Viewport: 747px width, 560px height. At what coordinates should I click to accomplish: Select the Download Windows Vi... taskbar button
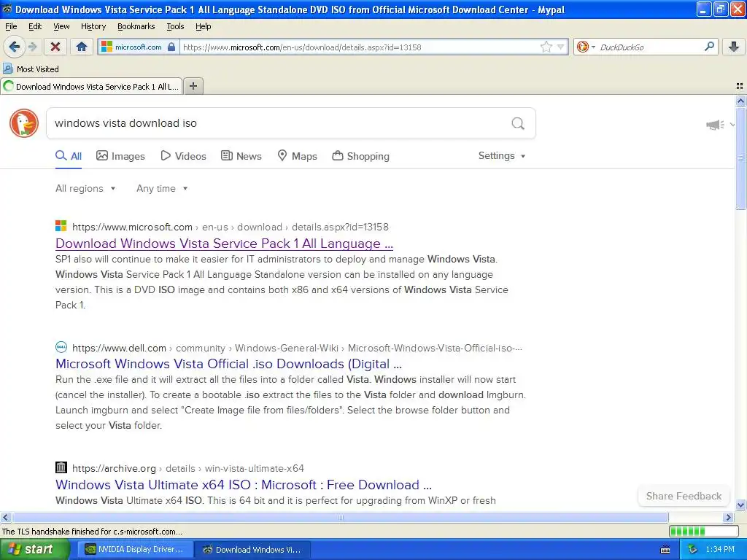point(253,550)
